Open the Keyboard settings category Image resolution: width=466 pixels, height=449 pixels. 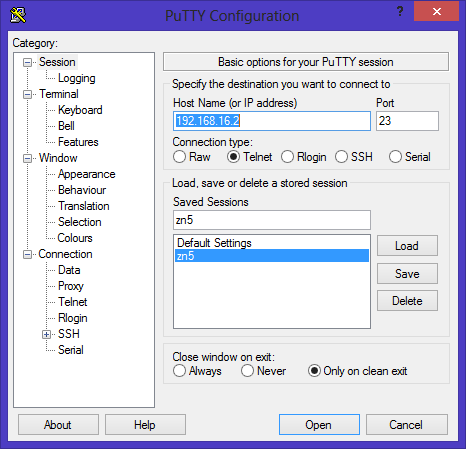pyautogui.click(x=80, y=110)
